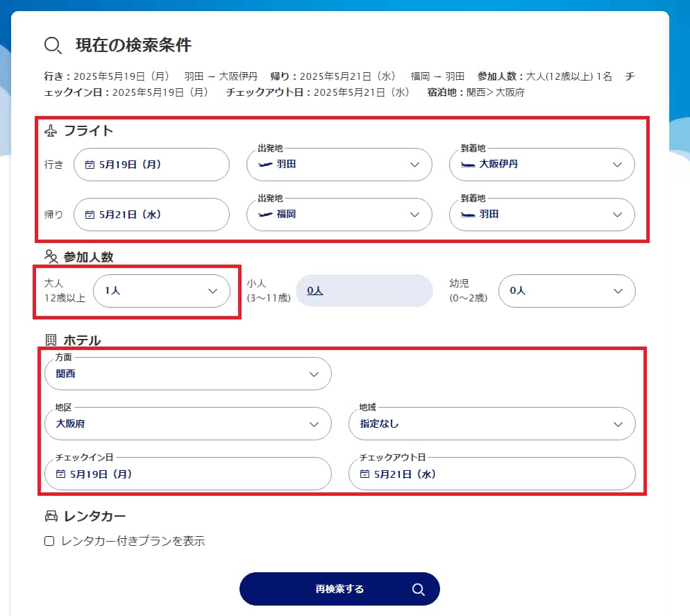Click calendar icon in return 5月21日 flight field
The height and width of the screenshot is (616, 690).
pos(90,215)
